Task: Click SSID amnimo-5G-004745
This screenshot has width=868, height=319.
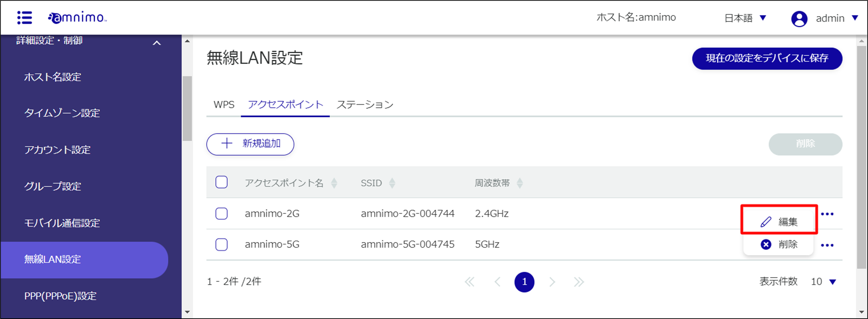Action: [407, 244]
